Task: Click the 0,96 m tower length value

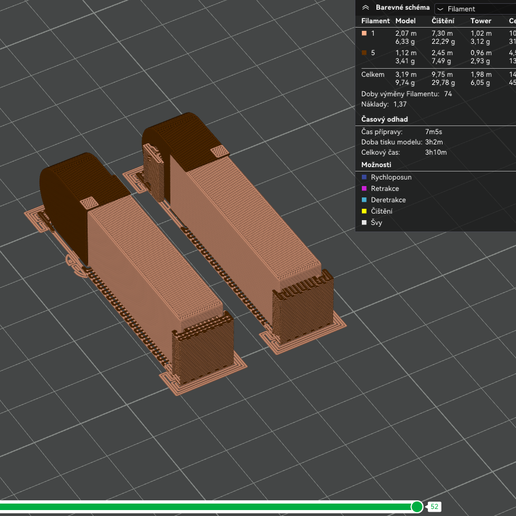Action: 481,53
